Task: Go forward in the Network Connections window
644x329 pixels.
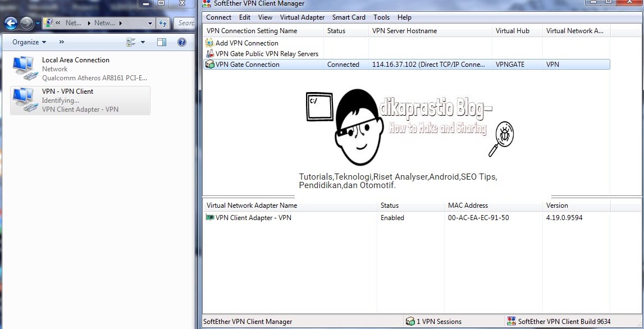Action: tap(27, 24)
